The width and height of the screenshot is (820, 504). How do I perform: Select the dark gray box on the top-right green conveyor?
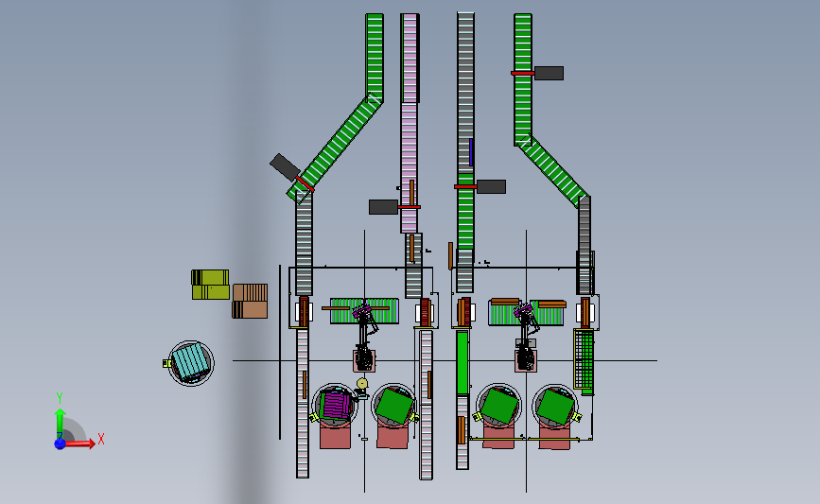[549, 73]
